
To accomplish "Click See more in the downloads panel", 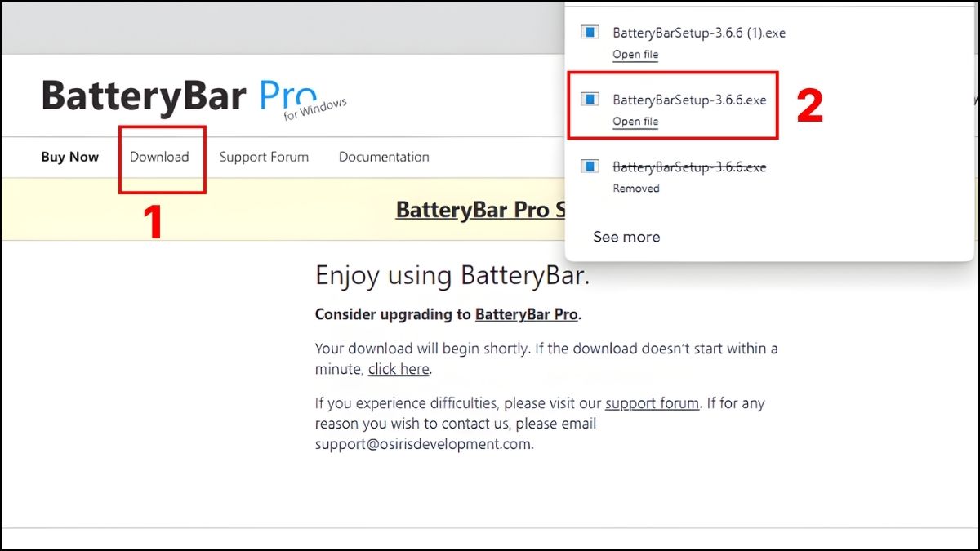I will (x=626, y=237).
